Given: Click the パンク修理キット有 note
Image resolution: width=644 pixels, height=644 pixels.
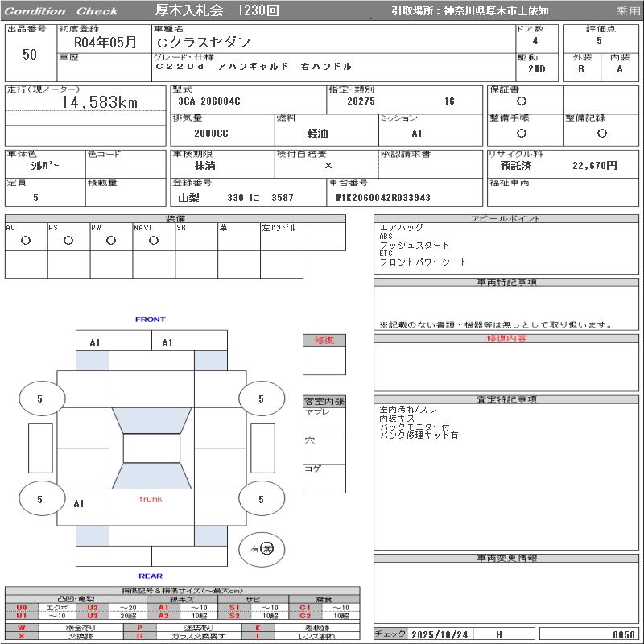Looking at the screenshot, I should tap(419, 435).
